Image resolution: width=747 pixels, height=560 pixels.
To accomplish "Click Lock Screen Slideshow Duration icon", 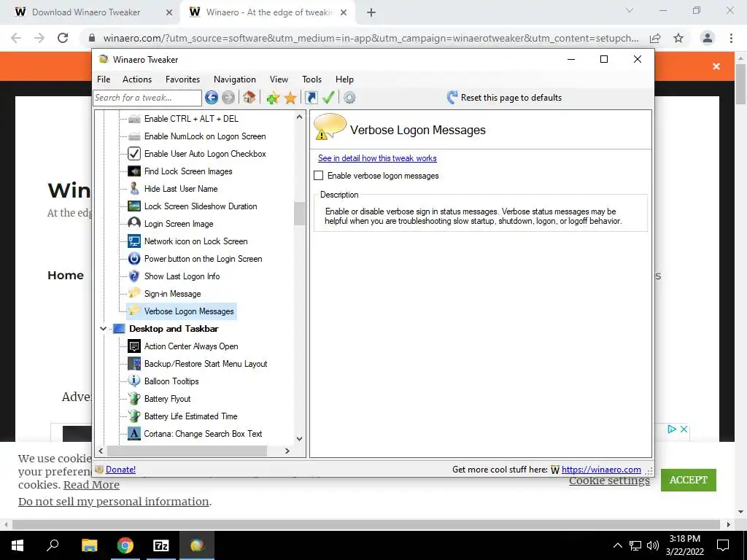I will (134, 206).
